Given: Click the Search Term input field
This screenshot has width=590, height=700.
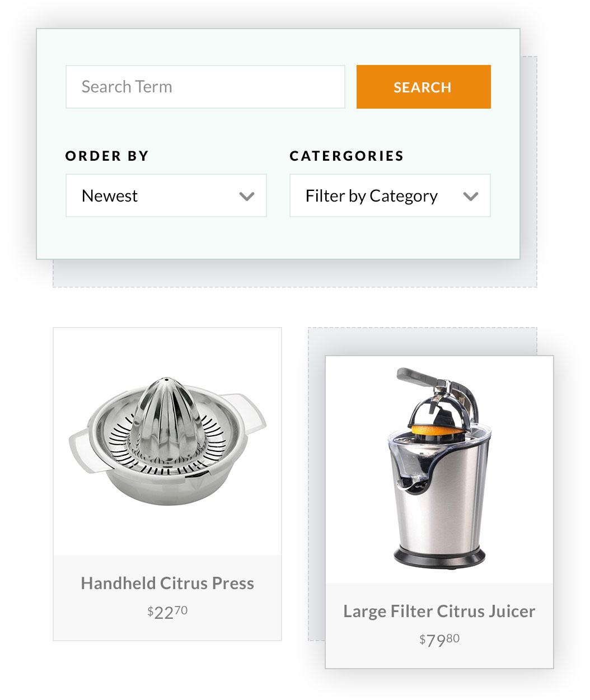Looking at the screenshot, I should pos(205,87).
